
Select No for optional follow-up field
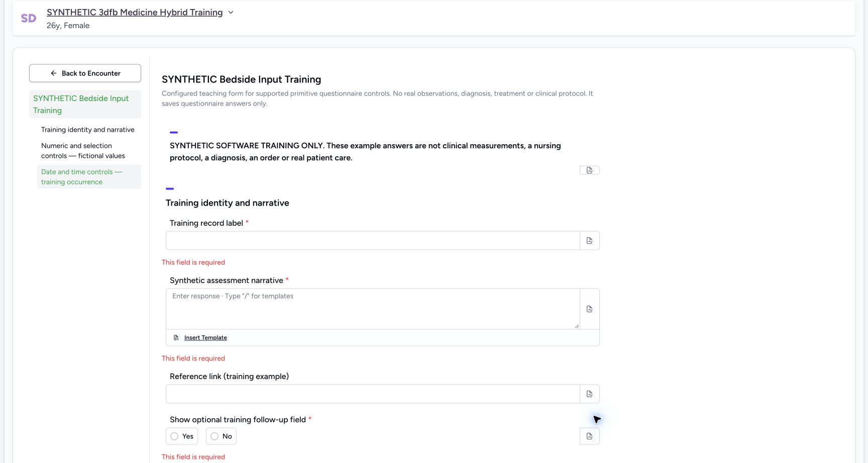point(221,436)
